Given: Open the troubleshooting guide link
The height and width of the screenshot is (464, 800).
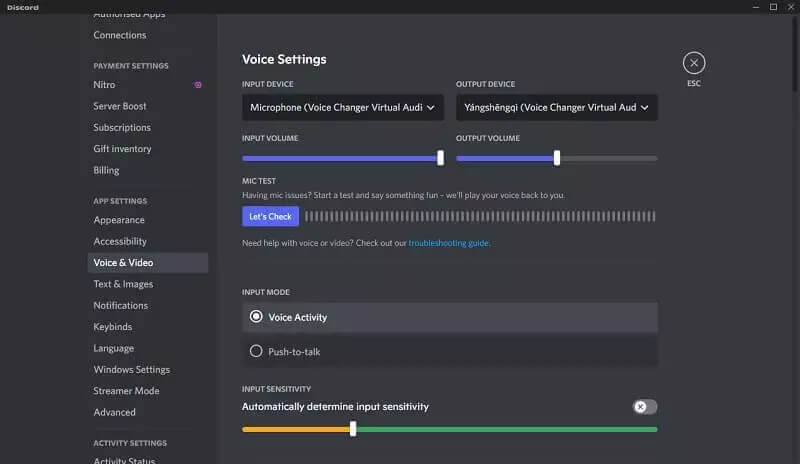Looking at the screenshot, I should click(448, 243).
